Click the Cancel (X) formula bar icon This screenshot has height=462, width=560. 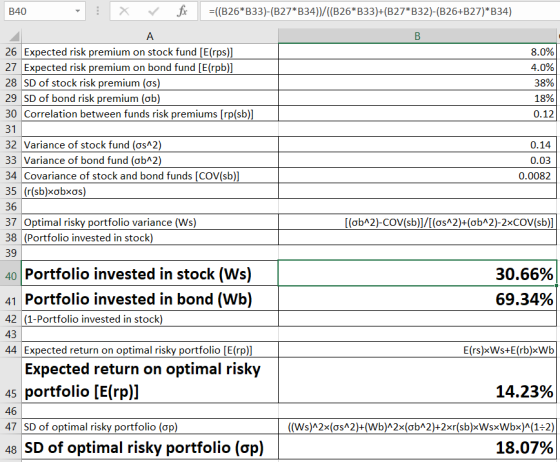[124, 11]
